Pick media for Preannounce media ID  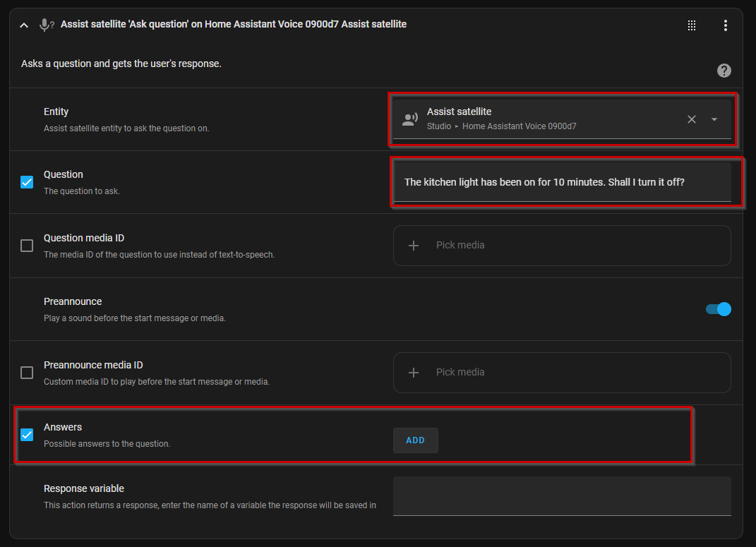[x=562, y=373]
